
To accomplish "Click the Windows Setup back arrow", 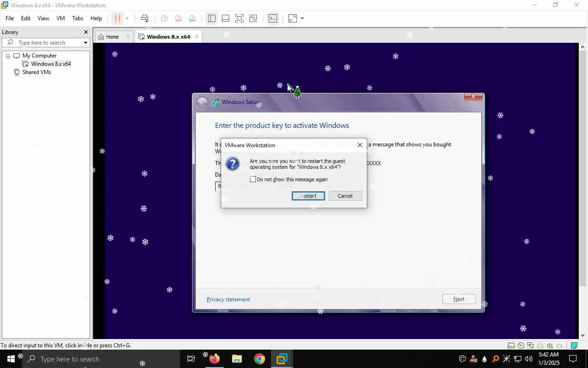I will (x=202, y=103).
